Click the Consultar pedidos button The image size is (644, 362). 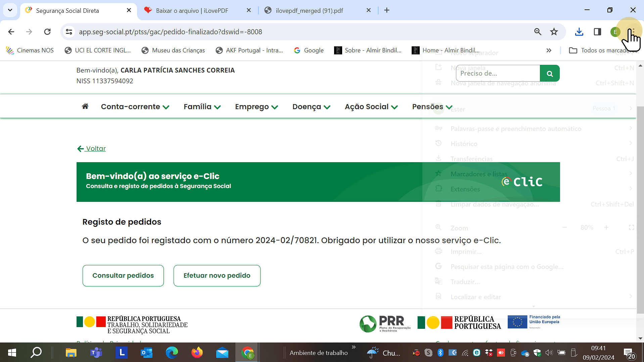[123, 276]
